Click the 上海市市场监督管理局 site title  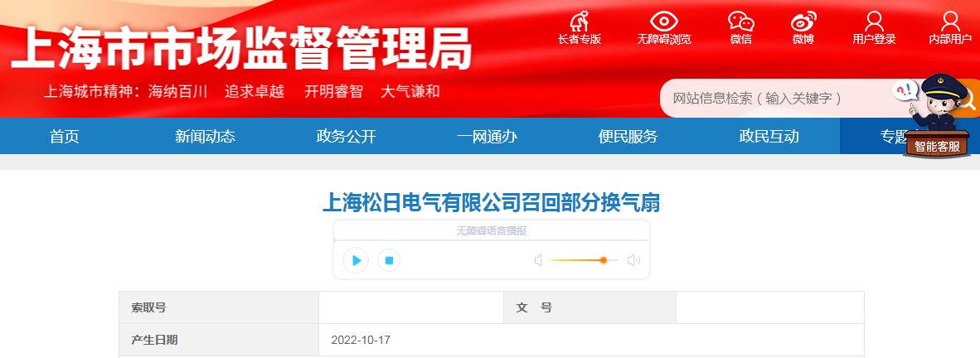(x=240, y=48)
